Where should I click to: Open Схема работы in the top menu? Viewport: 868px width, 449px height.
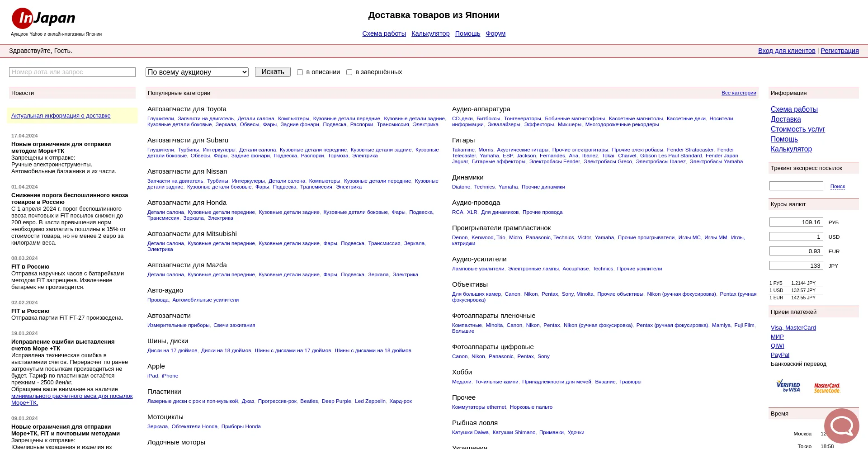pyautogui.click(x=384, y=33)
